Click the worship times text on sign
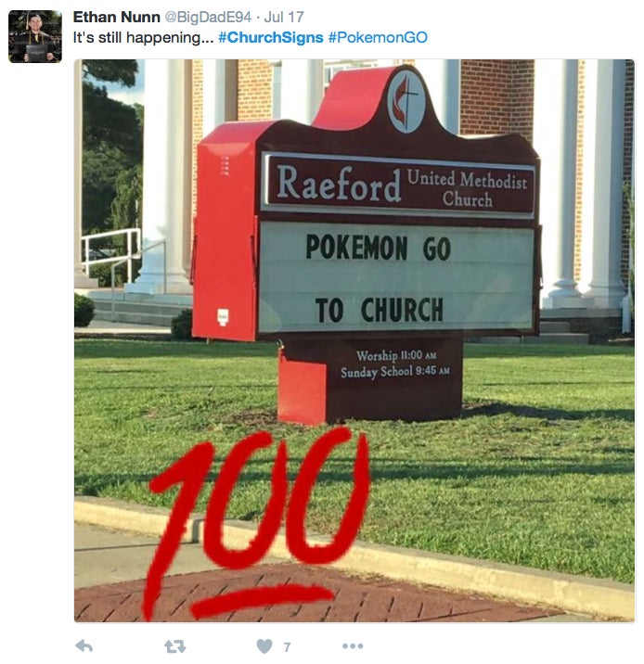644x664 pixels. (x=395, y=364)
